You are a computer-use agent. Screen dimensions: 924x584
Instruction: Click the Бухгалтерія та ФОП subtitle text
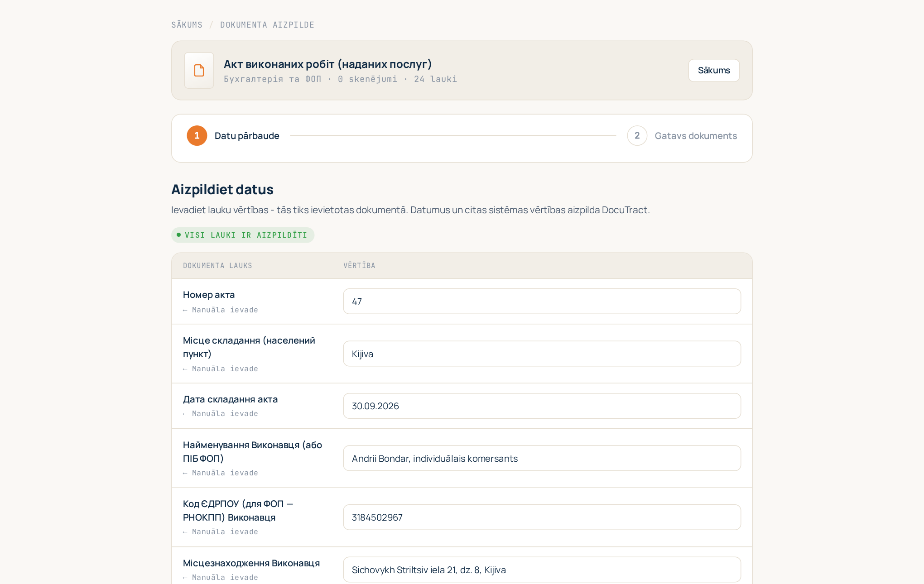[272, 79]
